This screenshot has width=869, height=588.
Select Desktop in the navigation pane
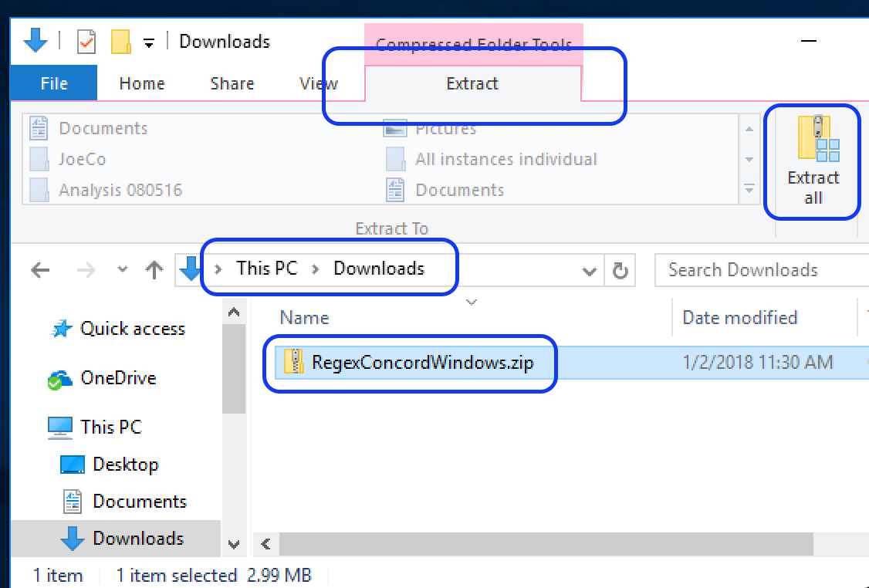pos(125,465)
